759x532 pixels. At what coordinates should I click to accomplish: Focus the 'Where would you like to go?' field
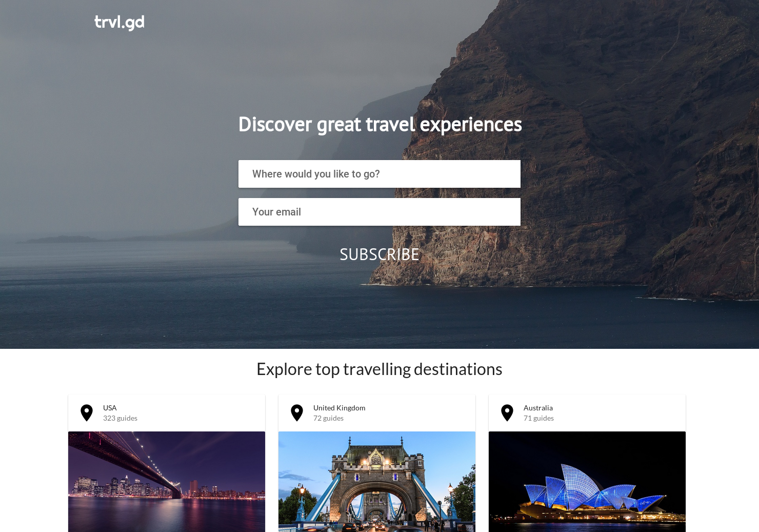pos(379,174)
